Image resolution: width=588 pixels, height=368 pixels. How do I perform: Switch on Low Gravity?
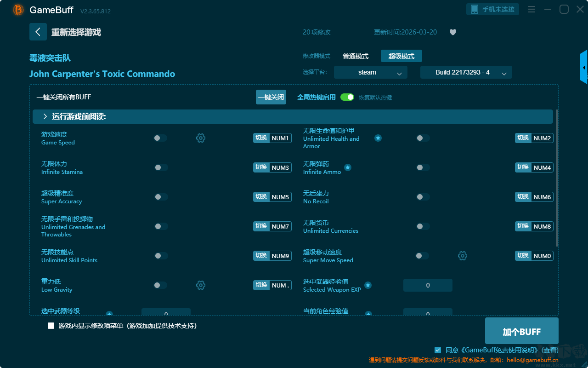pos(160,285)
